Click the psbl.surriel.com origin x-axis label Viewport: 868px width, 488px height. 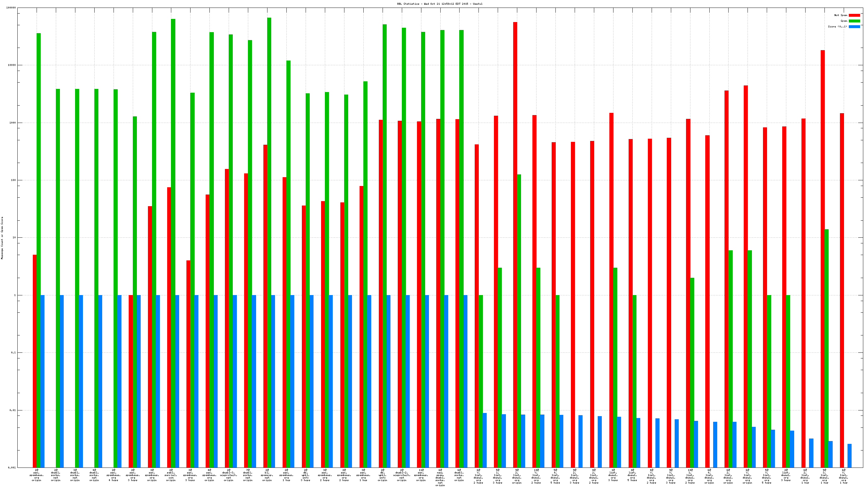pos(171,475)
